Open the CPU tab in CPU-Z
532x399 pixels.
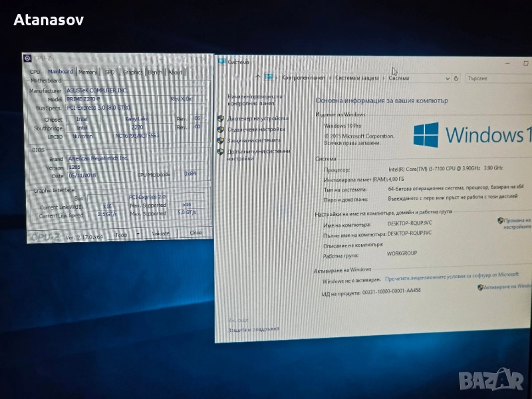35,71
